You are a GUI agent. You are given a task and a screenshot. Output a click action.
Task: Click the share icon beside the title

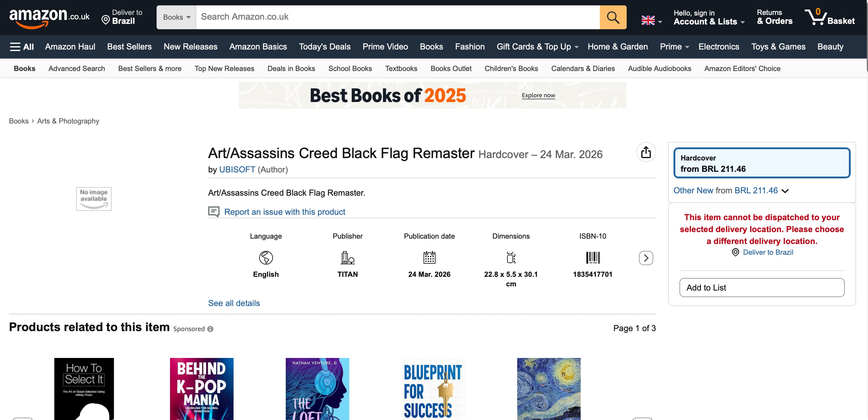[645, 152]
